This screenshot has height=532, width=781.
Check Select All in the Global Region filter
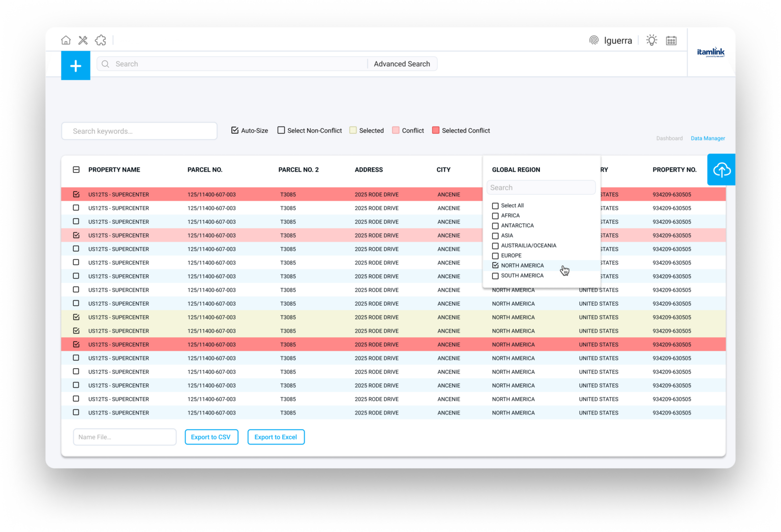coord(495,205)
